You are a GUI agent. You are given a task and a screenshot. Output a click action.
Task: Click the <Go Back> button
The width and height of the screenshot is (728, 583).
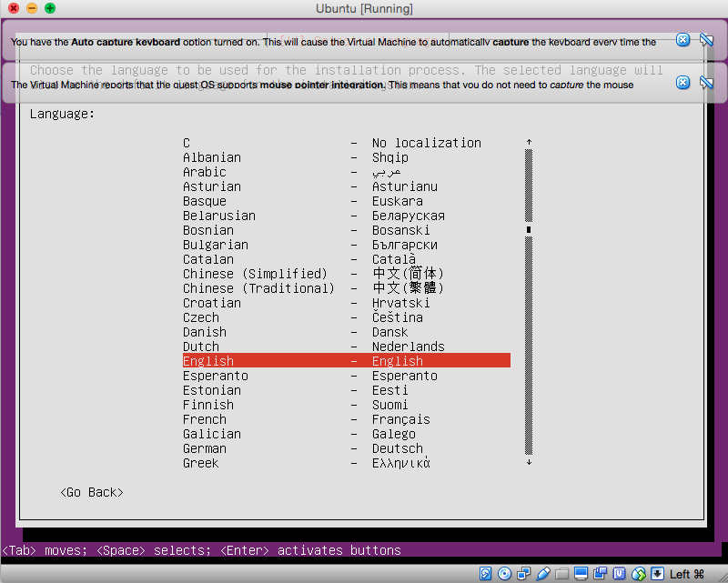pos(92,492)
